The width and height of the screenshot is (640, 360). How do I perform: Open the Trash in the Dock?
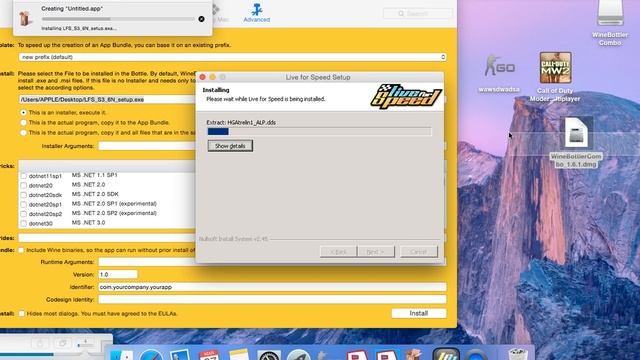518,354
